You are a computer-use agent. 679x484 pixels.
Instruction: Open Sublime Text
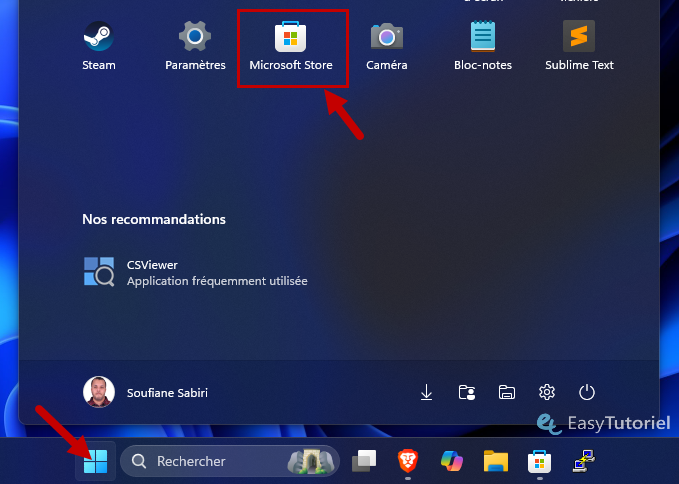pyautogui.click(x=579, y=46)
